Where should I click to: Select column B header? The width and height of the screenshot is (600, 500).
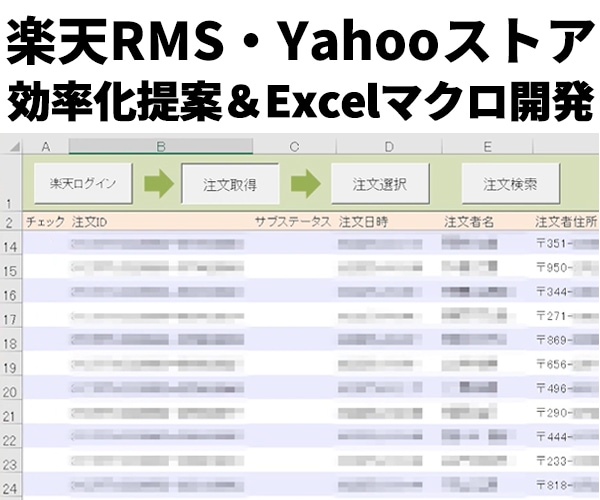click(x=161, y=147)
